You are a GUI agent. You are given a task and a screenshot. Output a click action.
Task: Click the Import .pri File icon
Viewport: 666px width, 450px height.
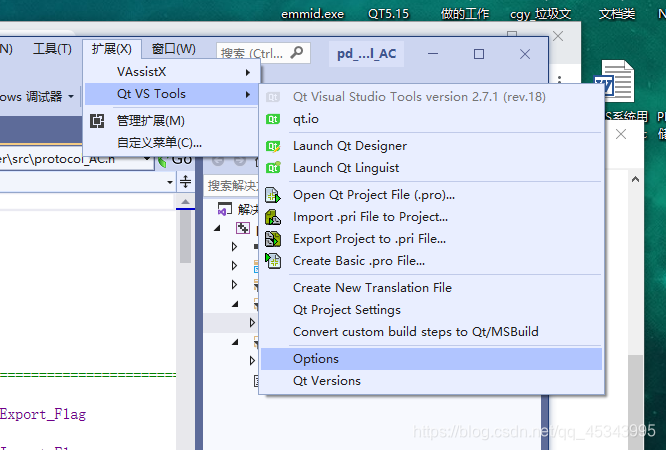pyautogui.click(x=273, y=217)
